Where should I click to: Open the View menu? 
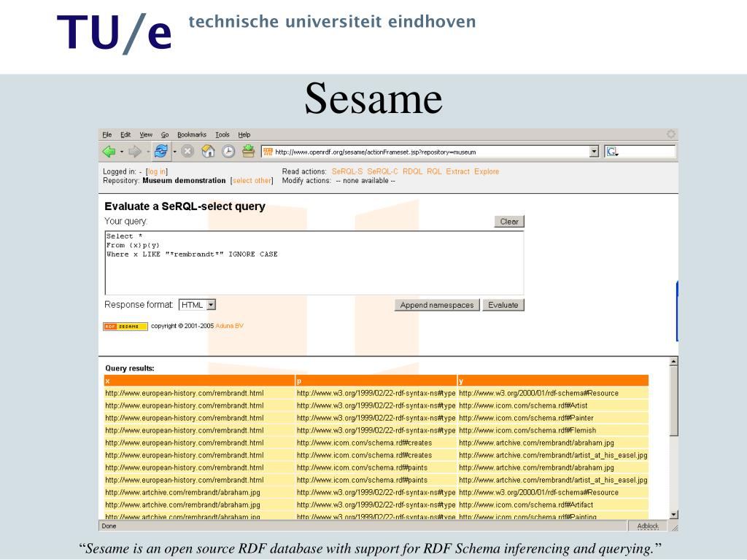pos(146,135)
